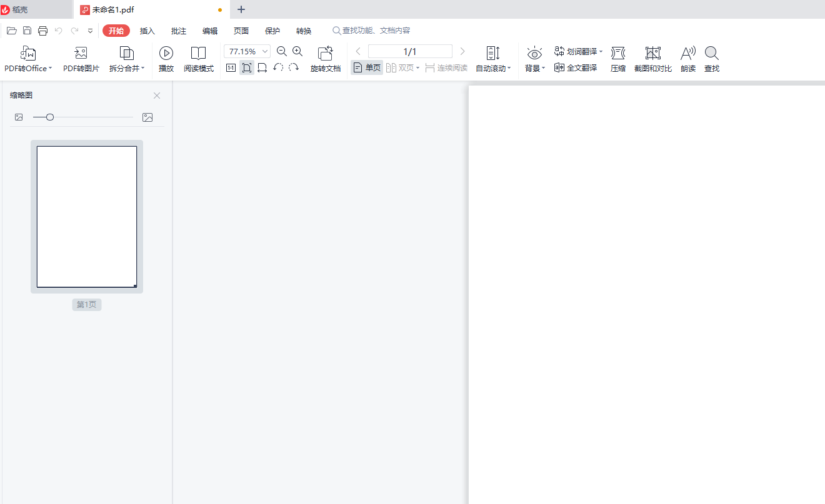825x504 pixels.
Task: Switch to 单页 single page view
Action: coord(367,68)
